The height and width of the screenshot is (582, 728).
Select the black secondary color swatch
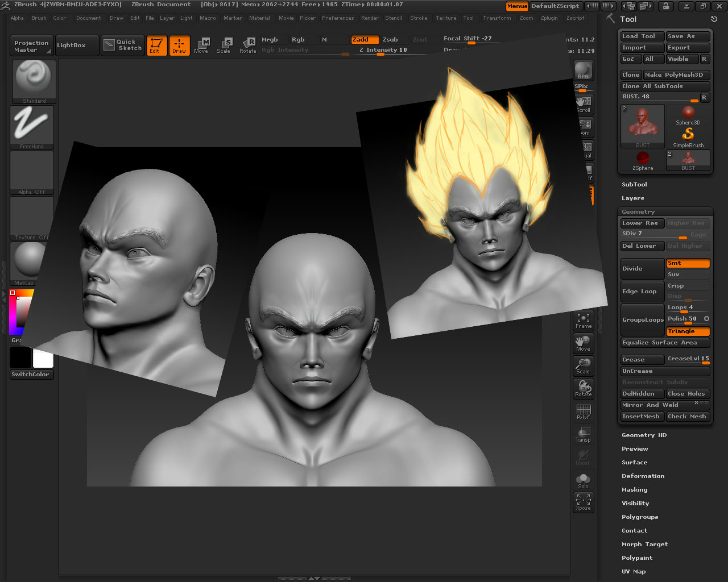point(20,358)
